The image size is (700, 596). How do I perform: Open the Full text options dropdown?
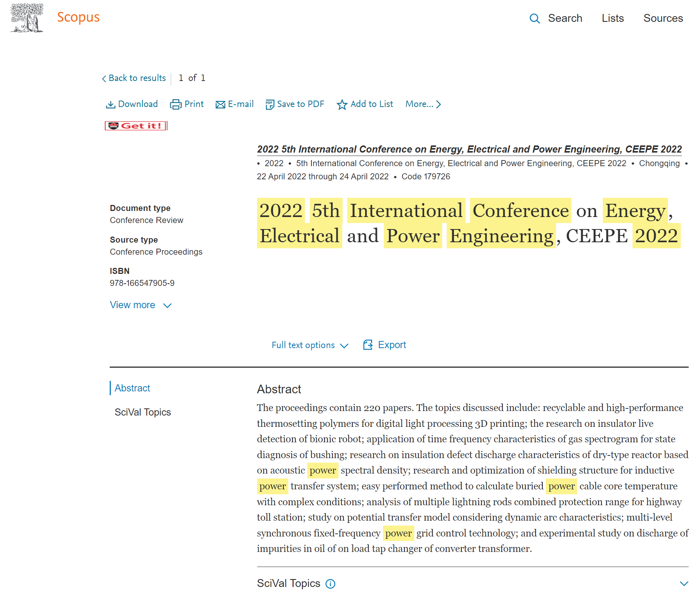pos(310,345)
